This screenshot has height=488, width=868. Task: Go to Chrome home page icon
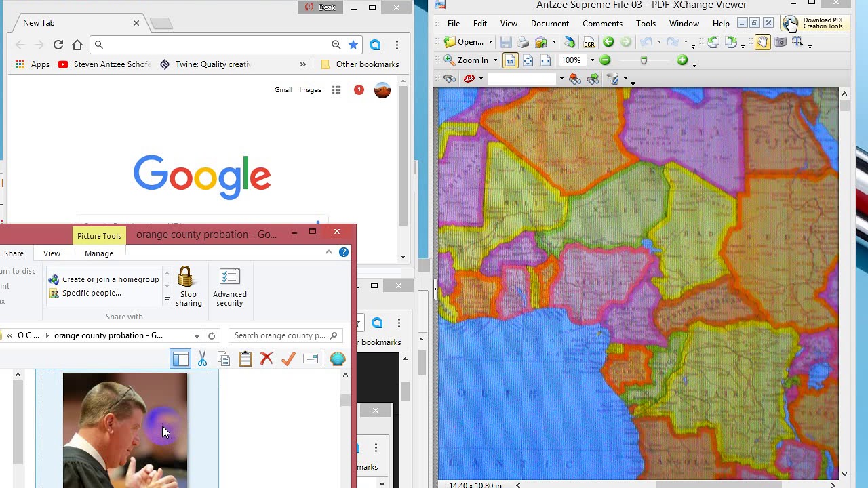(x=77, y=45)
